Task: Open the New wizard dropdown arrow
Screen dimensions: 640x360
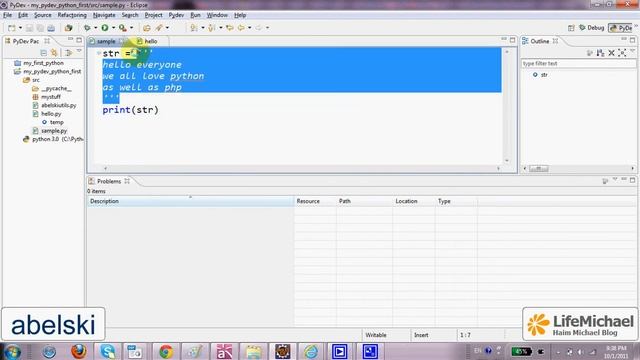Action: (x=20, y=28)
